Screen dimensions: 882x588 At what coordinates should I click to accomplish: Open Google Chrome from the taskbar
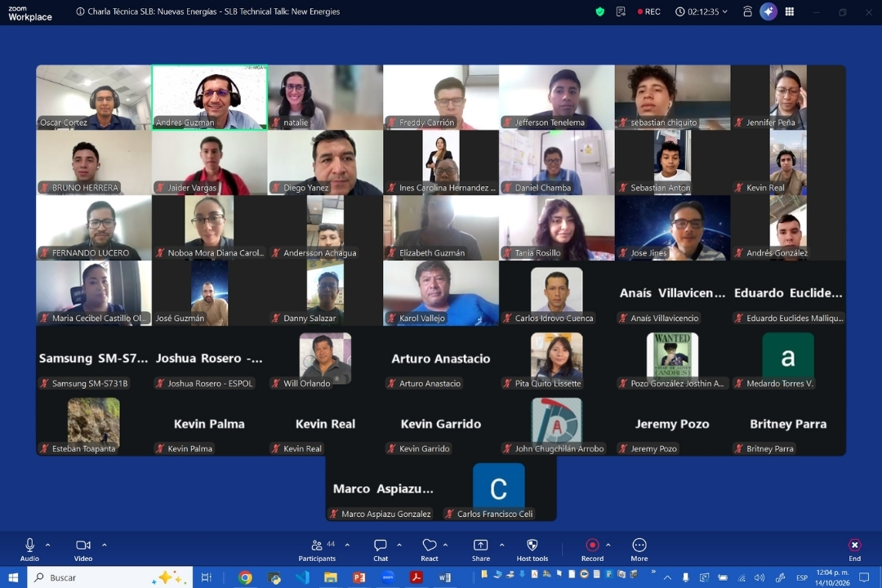[x=245, y=577]
